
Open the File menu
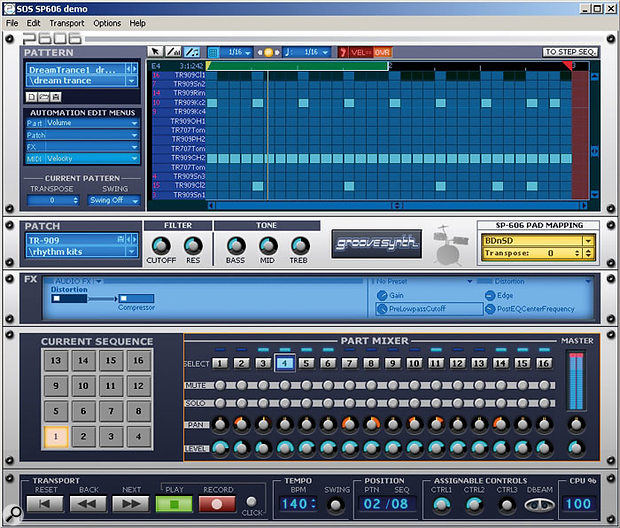coord(12,23)
